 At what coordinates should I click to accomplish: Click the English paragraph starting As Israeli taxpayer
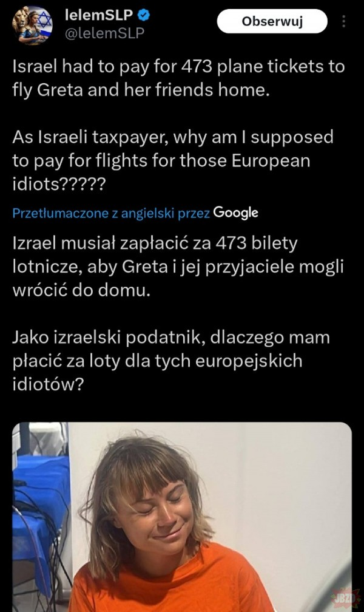pyautogui.click(x=173, y=160)
